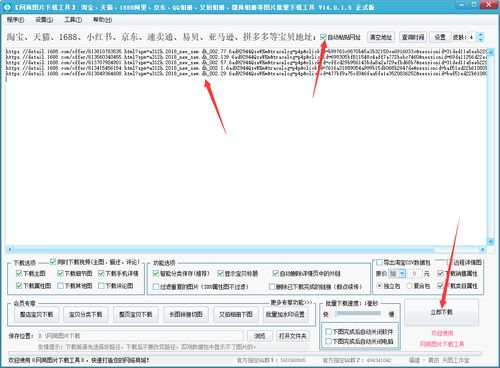Decrease thread count with down arrow
Image resolution: width=500 pixels, height=368 pixels.
click(x=480, y=40)
